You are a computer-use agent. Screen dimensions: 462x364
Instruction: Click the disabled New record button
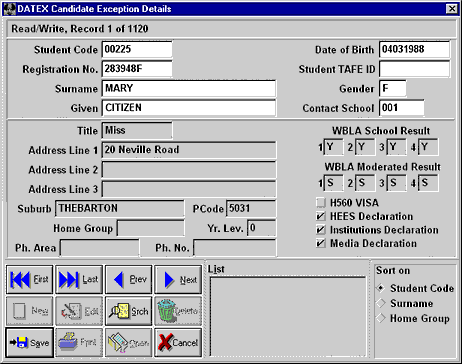29,311
